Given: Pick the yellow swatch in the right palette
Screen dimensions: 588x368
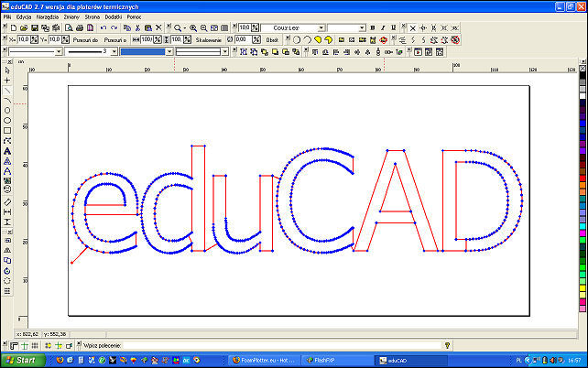Looking at the screenshot, I should point(583,288).
